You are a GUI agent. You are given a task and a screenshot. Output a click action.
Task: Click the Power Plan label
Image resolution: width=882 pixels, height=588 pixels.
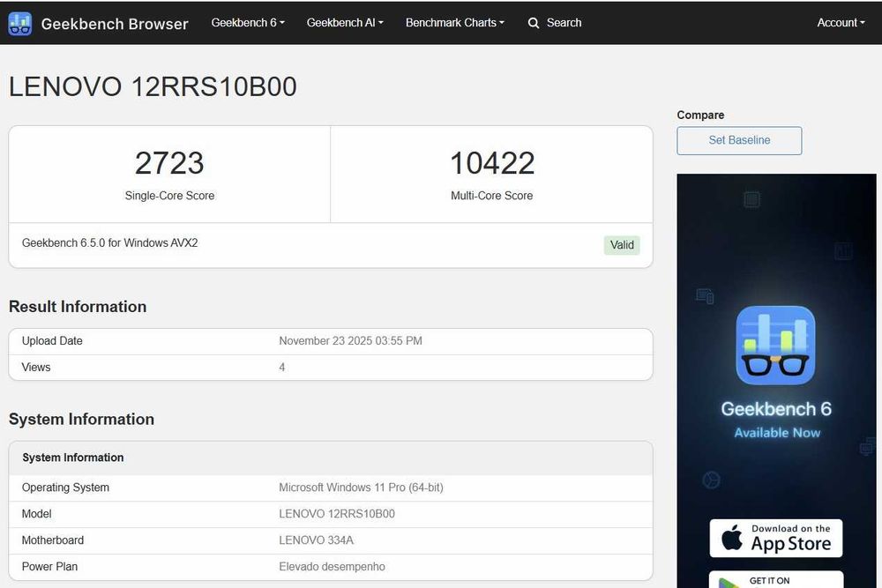[49, 567]
